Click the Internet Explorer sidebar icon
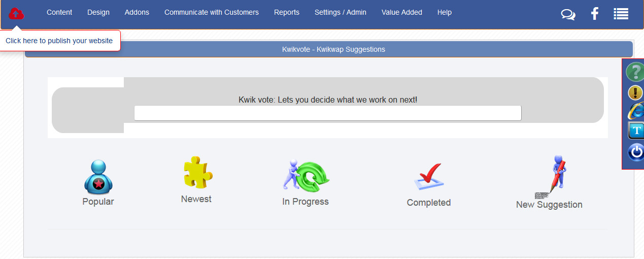Viewport: 644px width, 259px height. [635, 111]
